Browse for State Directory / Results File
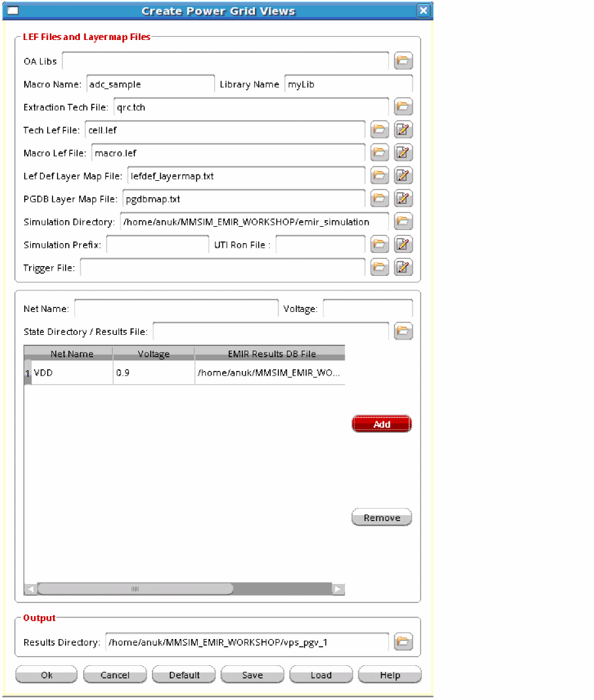The width and height of the screenshot is (594, 700). (403, 331)
